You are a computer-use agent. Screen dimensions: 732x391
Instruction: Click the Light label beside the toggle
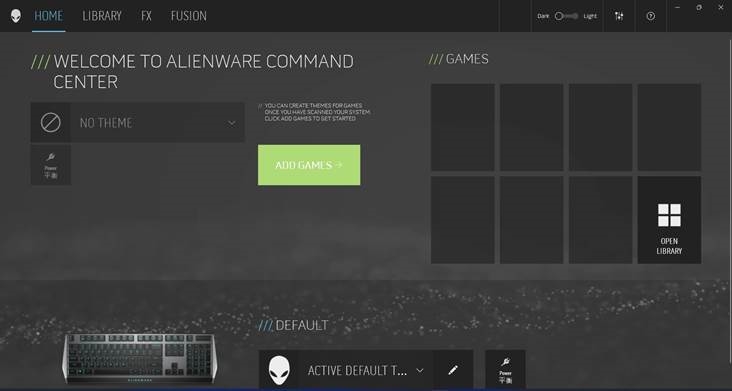590,16
